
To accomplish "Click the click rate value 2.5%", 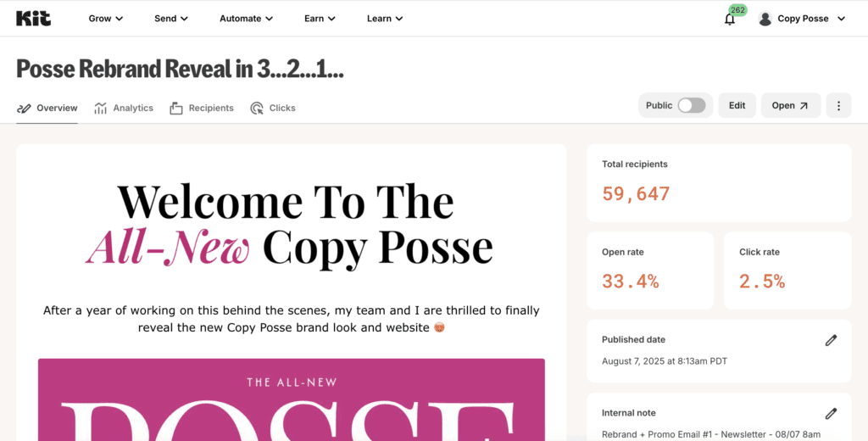I will 762,282.
